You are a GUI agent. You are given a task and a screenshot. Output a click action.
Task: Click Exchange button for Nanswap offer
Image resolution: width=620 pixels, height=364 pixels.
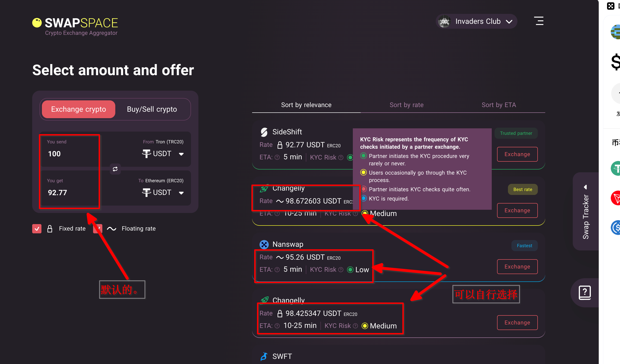517,266
